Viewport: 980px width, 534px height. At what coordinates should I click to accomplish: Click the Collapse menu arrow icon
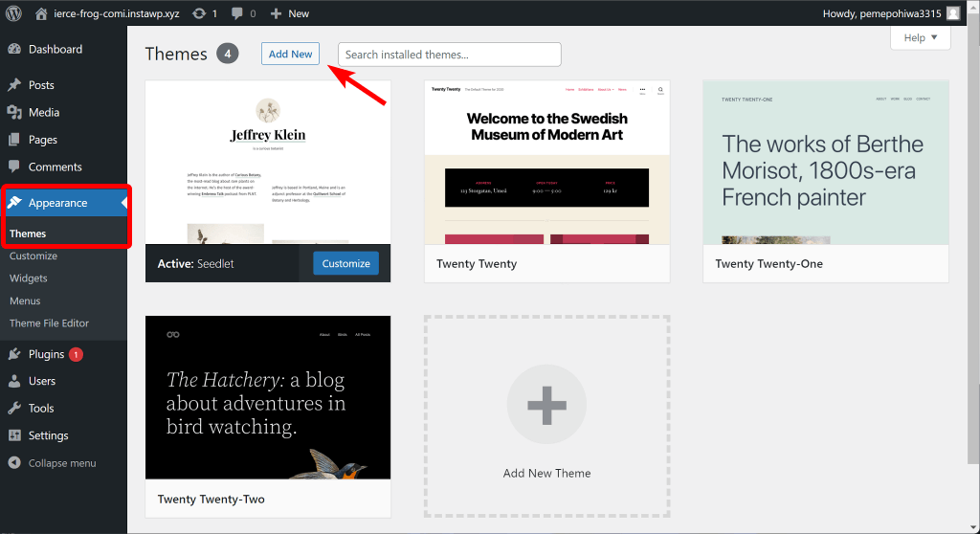pyautogui.click(x=14, y=463)
